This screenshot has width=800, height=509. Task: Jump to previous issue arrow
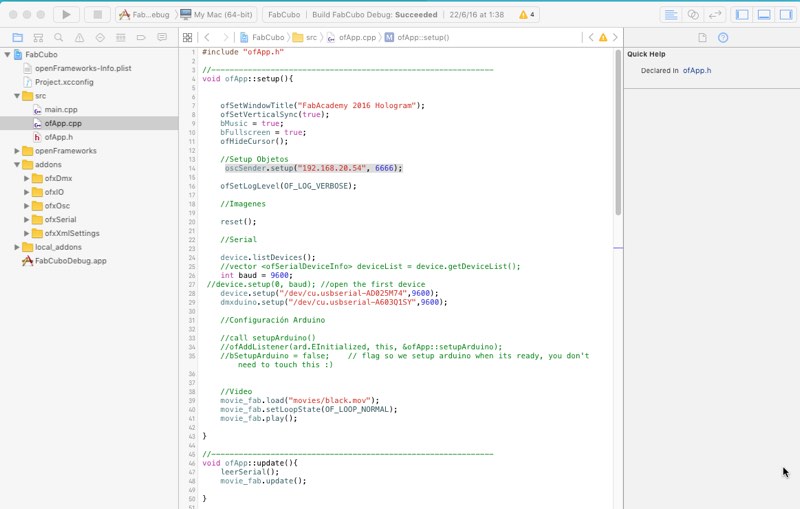[x=591, y=37]
